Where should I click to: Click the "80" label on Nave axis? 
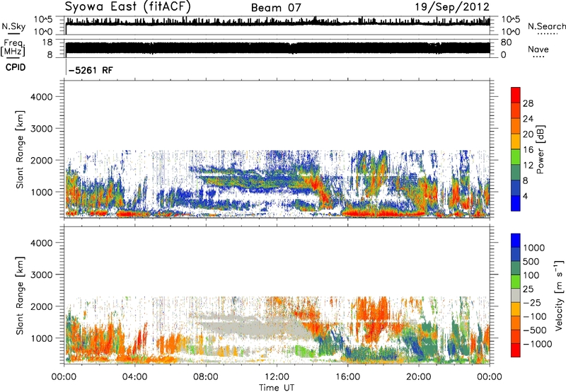506,42
